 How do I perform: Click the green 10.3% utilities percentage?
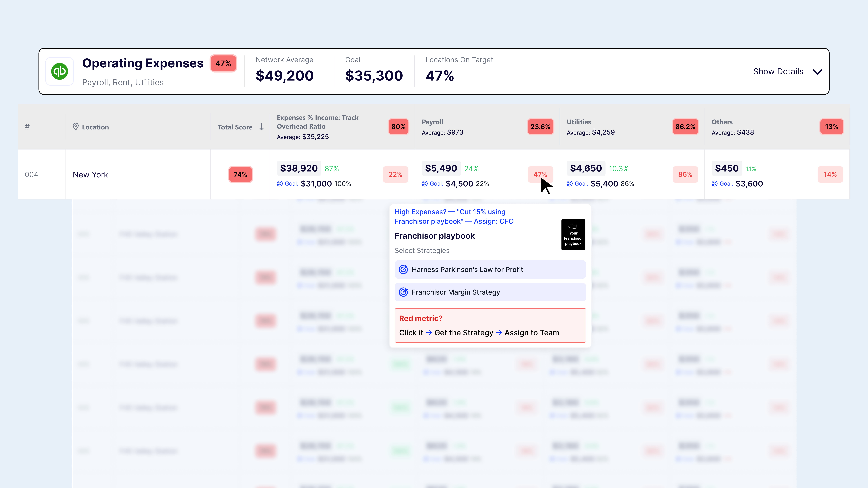click(619, 169)
